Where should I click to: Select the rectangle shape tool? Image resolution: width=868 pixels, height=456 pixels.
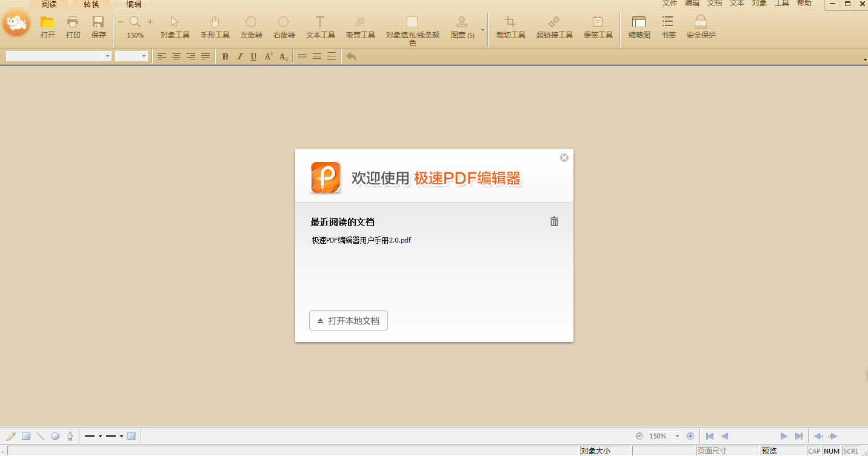(x=26, y=436)
